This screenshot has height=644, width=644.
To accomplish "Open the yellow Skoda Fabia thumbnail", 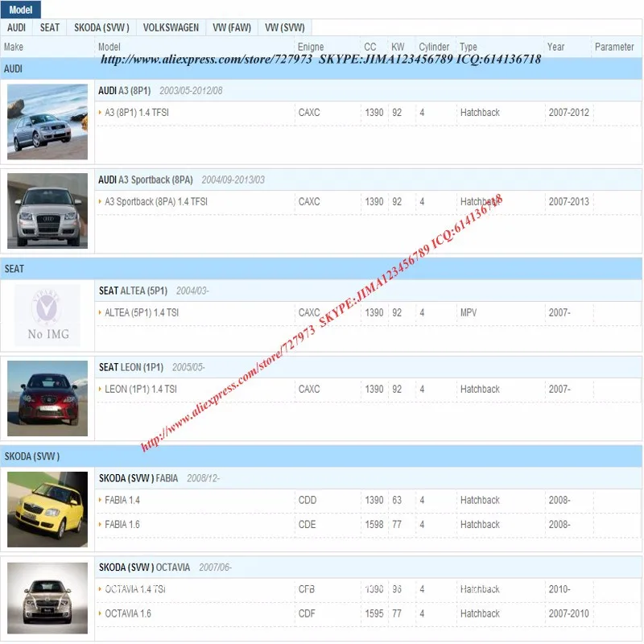I will pyautogui.click(x=47, y=510).
